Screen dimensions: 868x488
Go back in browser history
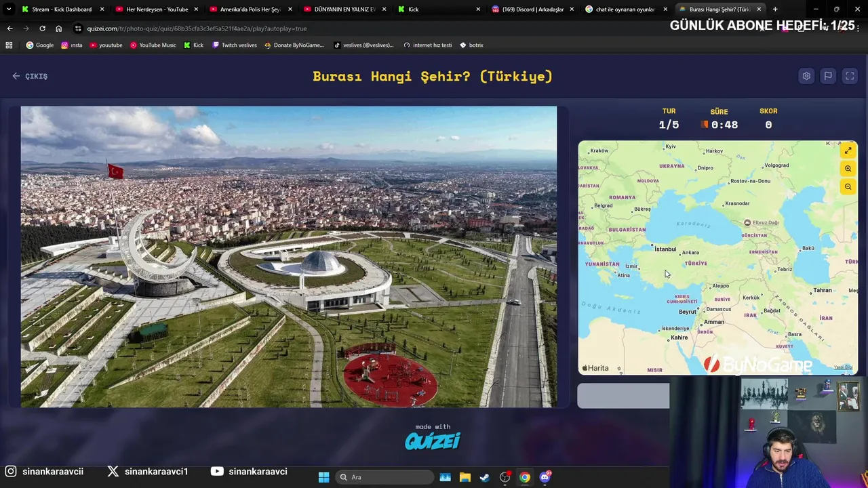point(9,28)
